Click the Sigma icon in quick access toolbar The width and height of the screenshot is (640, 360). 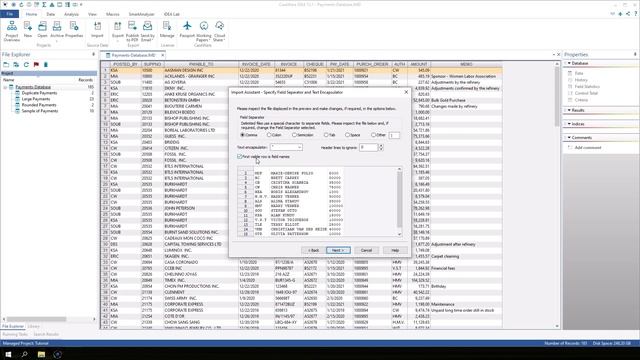click(44, 4)
